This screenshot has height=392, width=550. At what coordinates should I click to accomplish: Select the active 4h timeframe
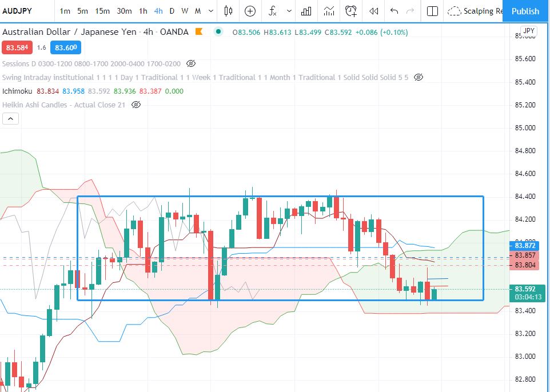158,11
